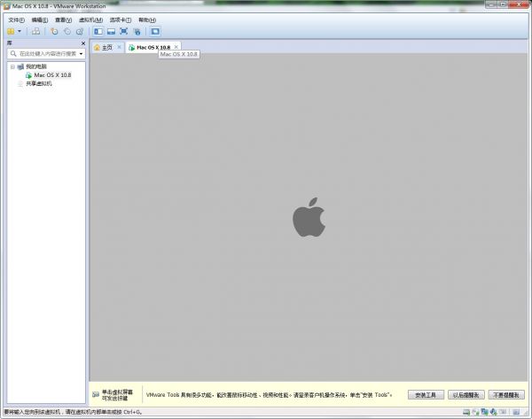Click the 以后提醒我 button
Viewport: 532px width, 419px height.
[465, 395]
